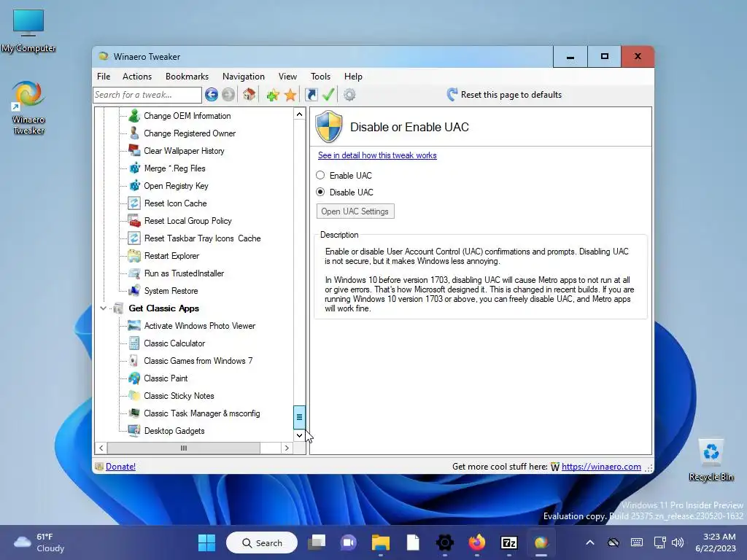Select the Disable UAC radio button
The image size is (747, 560).
(320, 192)
